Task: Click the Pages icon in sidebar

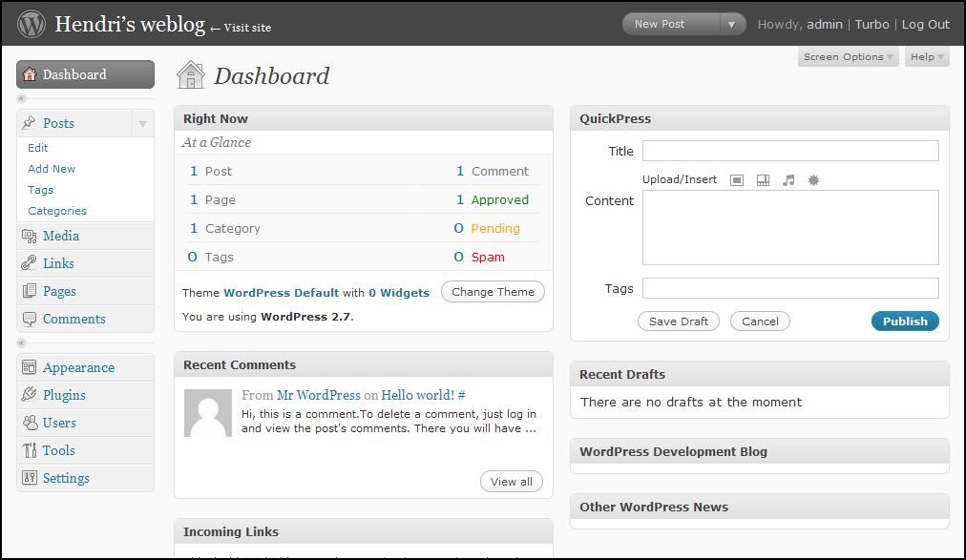Action: tap(29, 291)
